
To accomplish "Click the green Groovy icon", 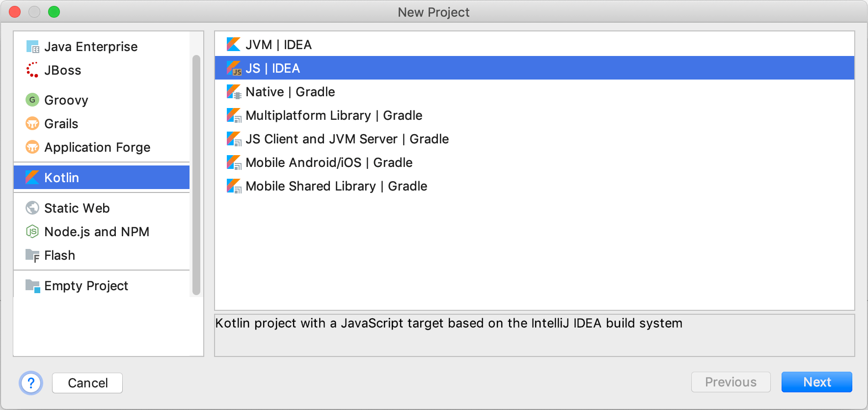I will click(x=32, y=100).
